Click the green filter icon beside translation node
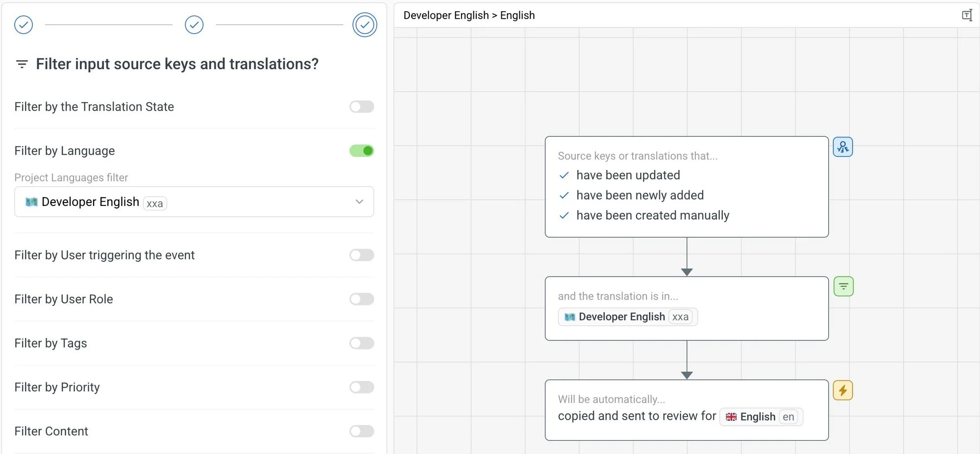This screenshot has height=454, width=980. 843,286
